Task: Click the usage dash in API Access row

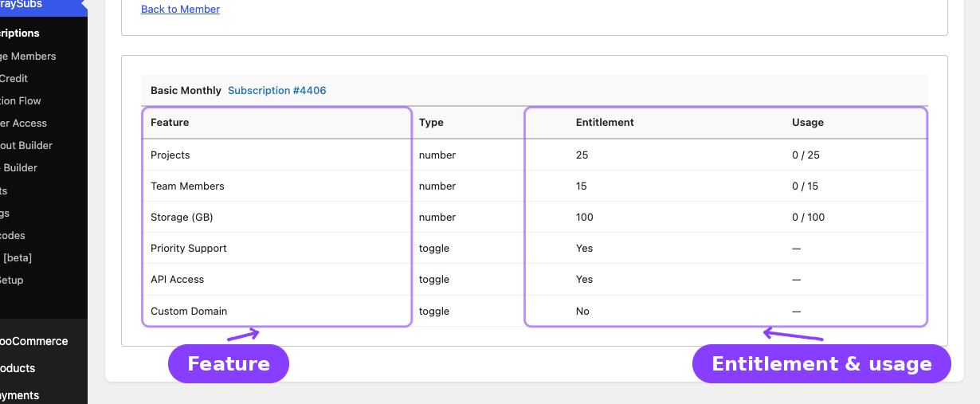Action: (796, 279)
